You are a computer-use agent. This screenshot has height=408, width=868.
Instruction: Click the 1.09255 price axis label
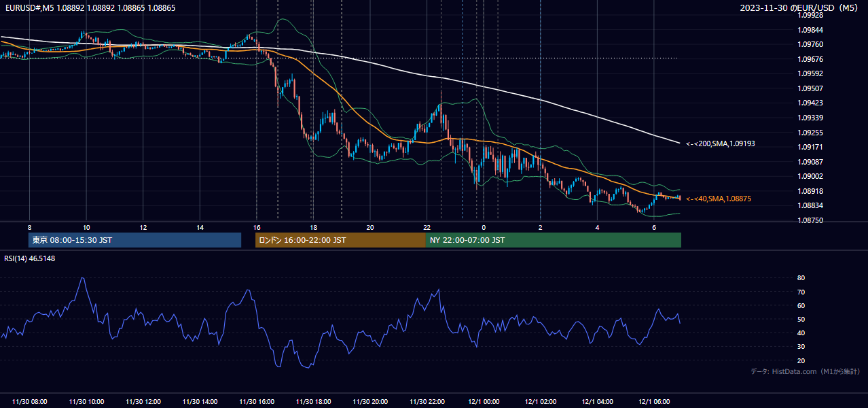tap(811, 133)
